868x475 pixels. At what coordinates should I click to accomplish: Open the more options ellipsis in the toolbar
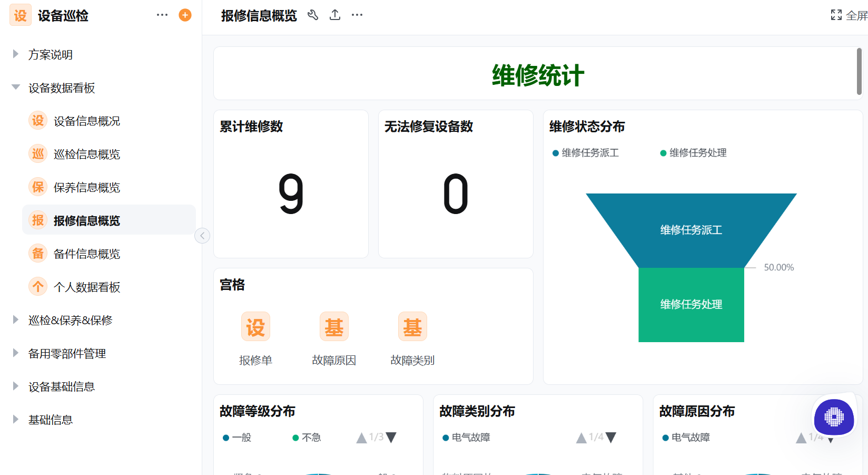(x=357, y=15)
